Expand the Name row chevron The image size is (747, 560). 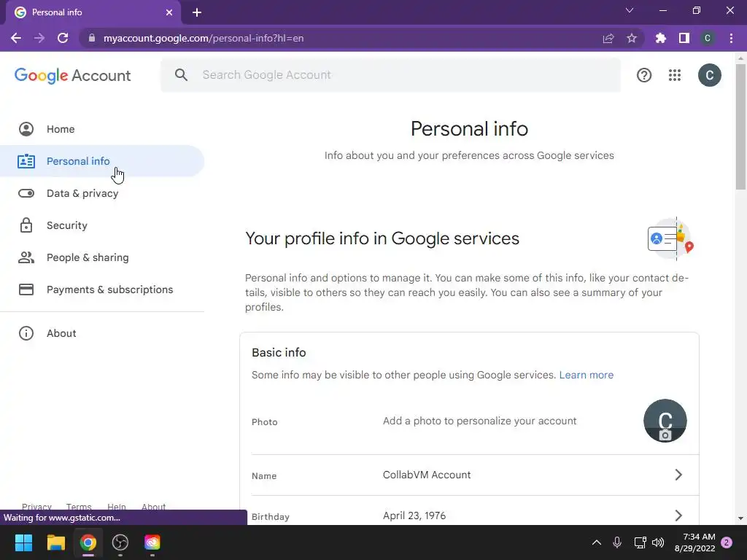pyautogui.click(x=678, y=475)
